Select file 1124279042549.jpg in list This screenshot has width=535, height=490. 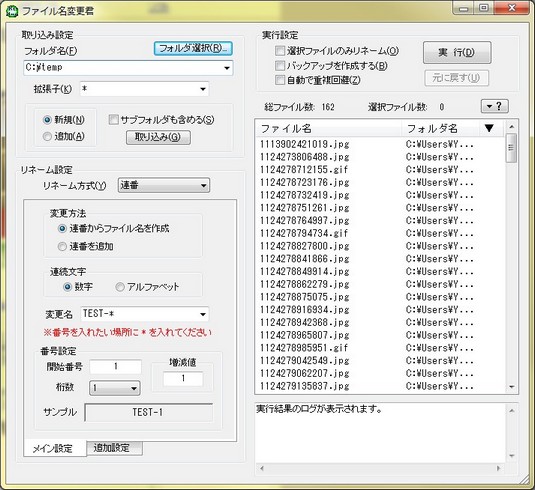(305, 361)
